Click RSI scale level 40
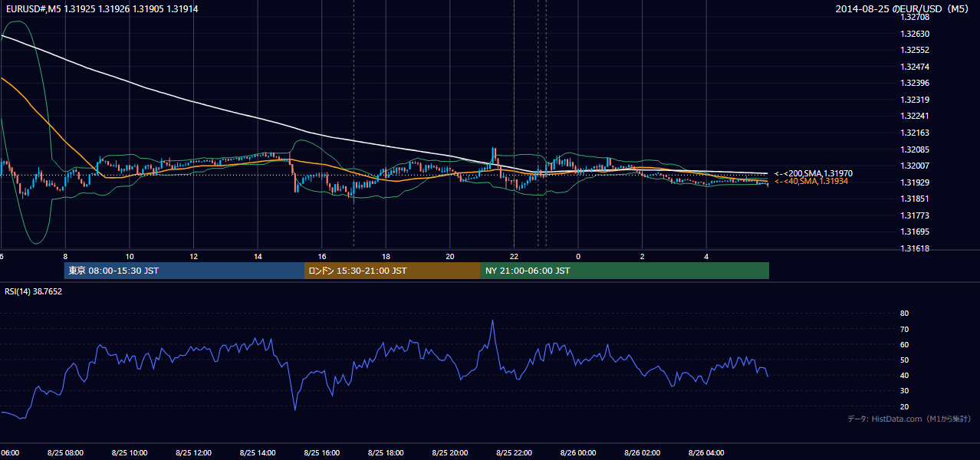Image resolution: width=980 pixels, height=460 pixels. pyautogui.click(x=904, y=375)
